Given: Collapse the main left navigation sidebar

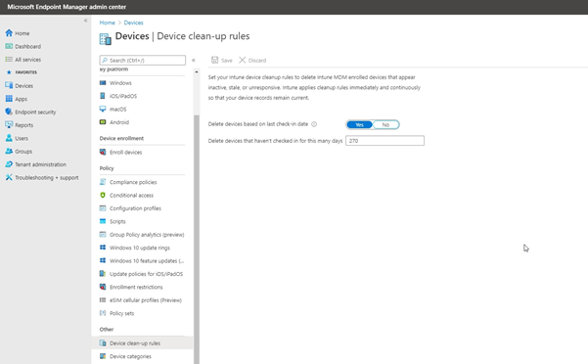Looking at the screenshot, I should 85,21.
